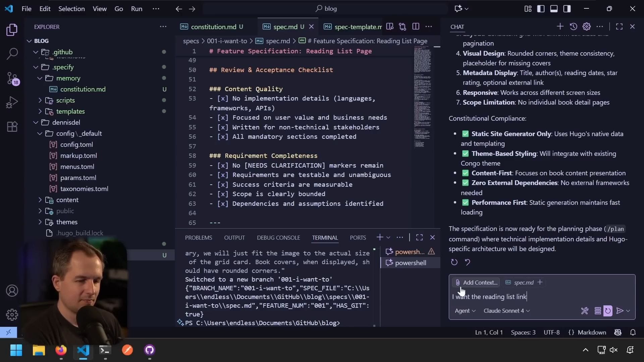644x362 pixels.
Task: Send the chat message
Action: pos(620,311)
